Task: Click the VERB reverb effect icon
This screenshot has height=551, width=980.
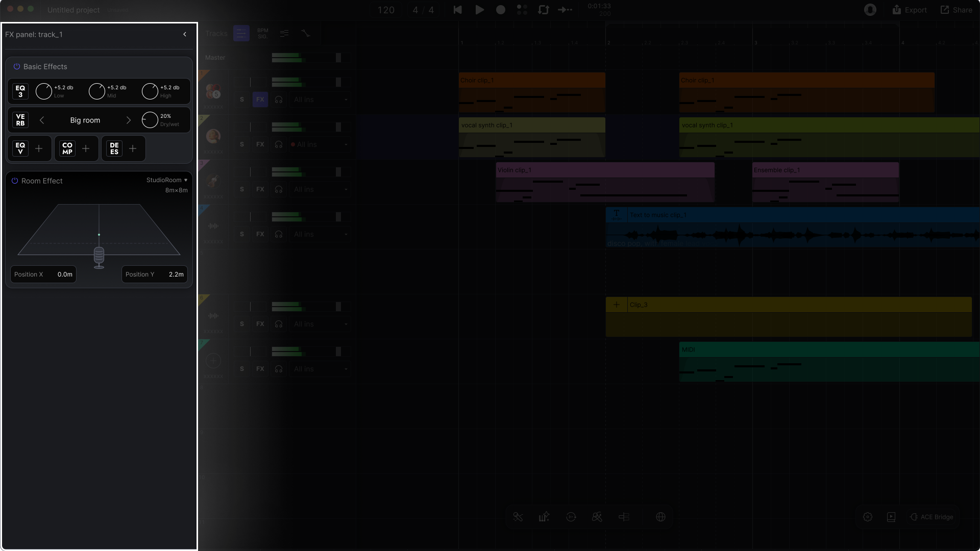Action: pos(20,120)
